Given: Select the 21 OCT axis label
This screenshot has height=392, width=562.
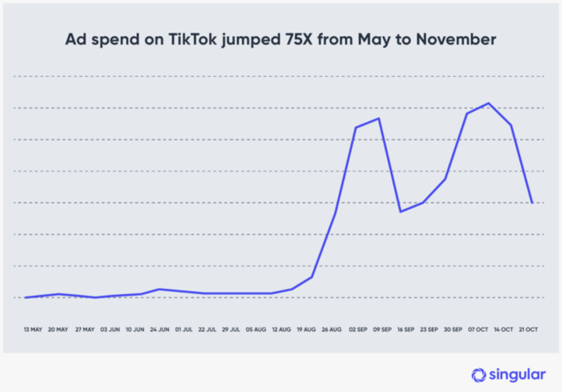Looking at the screenshot, I should 528,329.
